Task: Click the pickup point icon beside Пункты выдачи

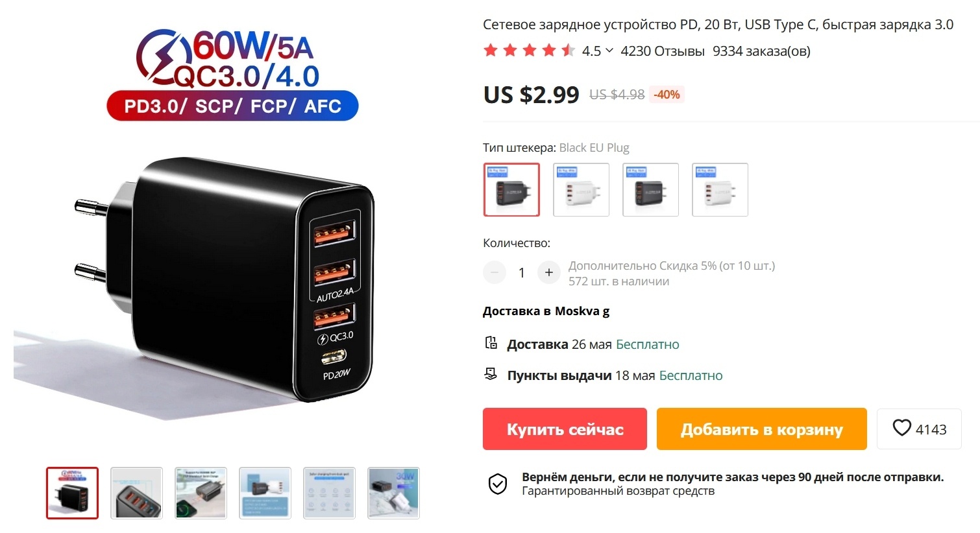Action: [491, 374]
